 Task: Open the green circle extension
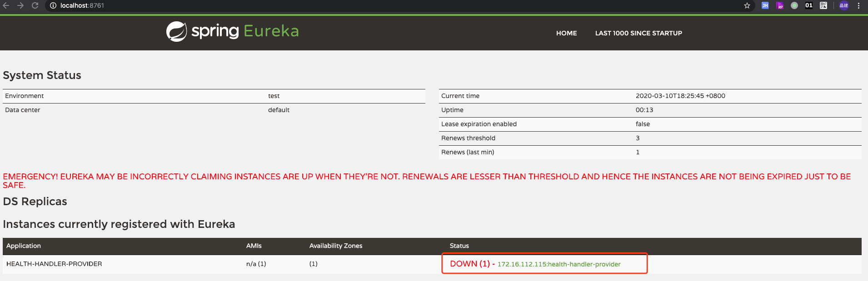point(794,5)
